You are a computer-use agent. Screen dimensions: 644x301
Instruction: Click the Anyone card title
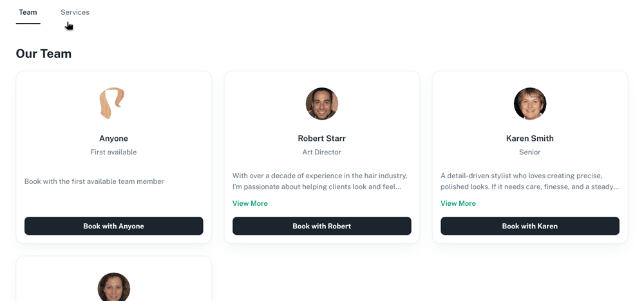click(x=113, y=138)
